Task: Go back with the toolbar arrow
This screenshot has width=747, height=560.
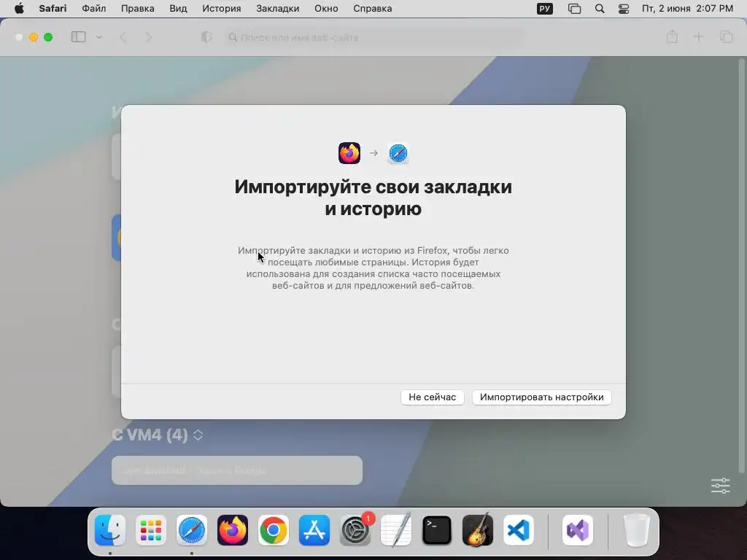Action: click(123, 37)
